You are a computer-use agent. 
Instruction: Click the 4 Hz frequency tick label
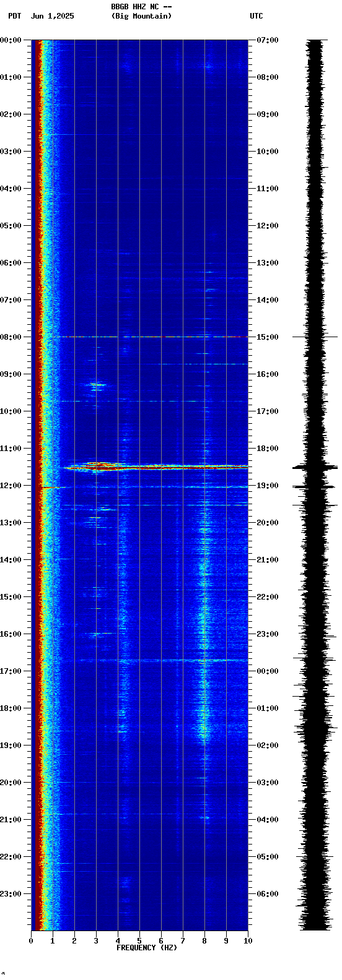(118, 941)
